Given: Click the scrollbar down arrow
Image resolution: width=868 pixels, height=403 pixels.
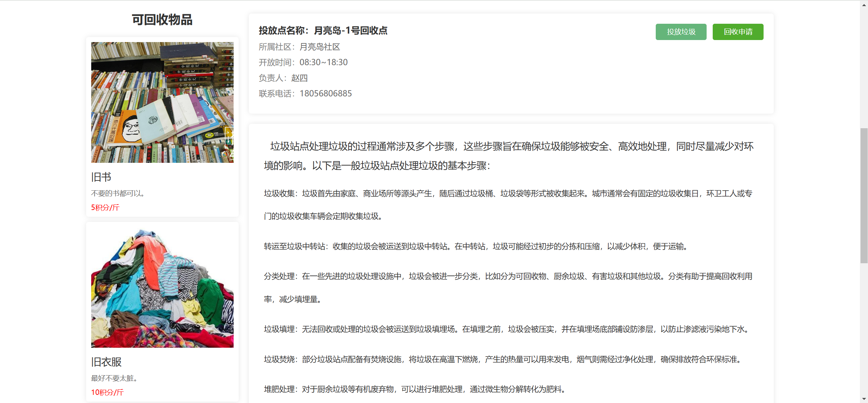Looking at the screenshot, I should (x=864, y=399).
